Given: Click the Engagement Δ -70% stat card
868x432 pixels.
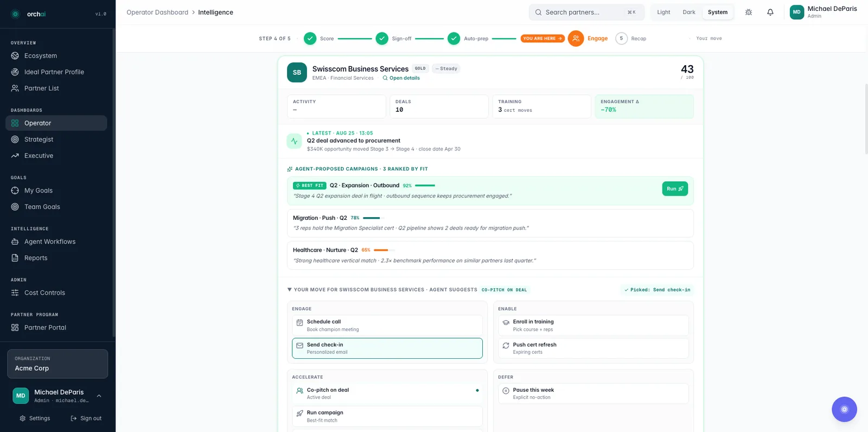Looking at the screenshot, I should [644, 106].
